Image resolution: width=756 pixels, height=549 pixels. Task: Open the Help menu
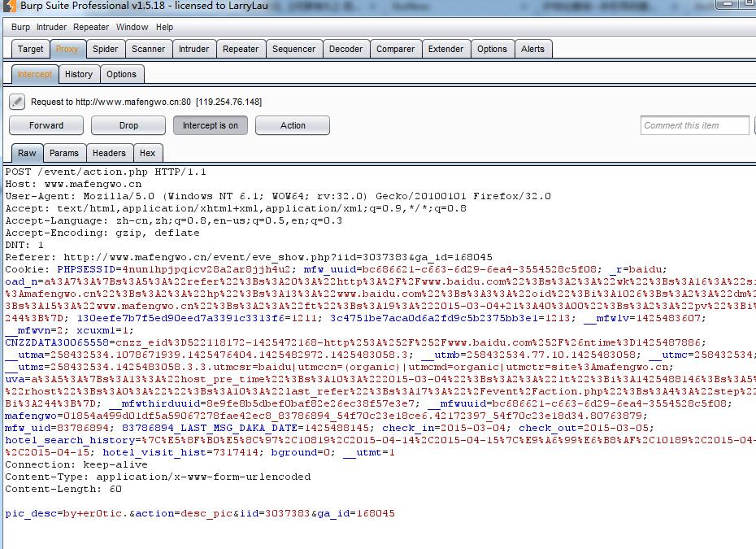pyautogui.click(x=164, y=27)
